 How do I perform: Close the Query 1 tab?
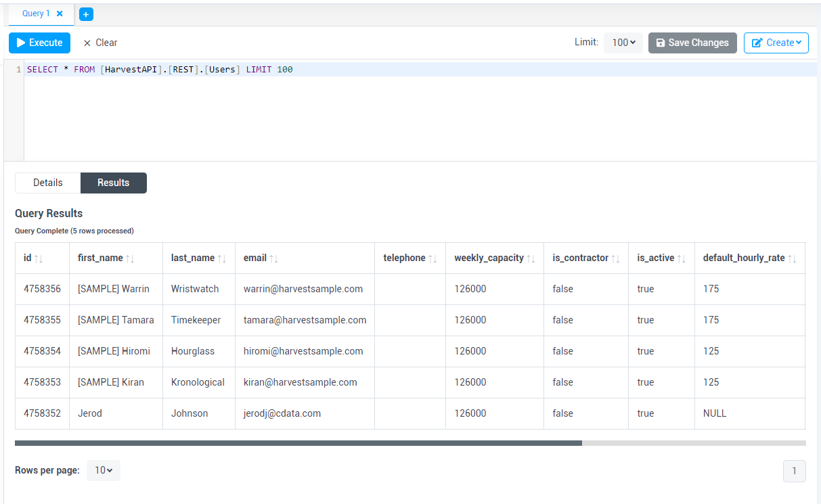pos(60,14)
